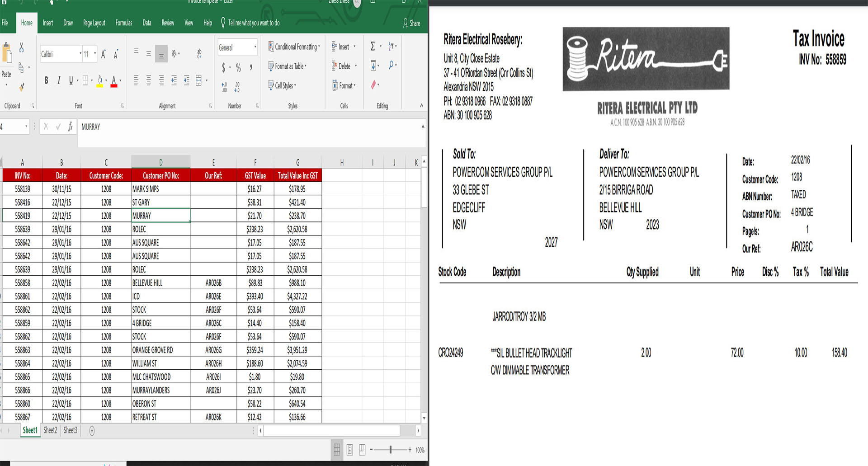This screenshot has height=466, width=868.
Task: Open the Calibri font name dropdown
Action: pos(80,54)
